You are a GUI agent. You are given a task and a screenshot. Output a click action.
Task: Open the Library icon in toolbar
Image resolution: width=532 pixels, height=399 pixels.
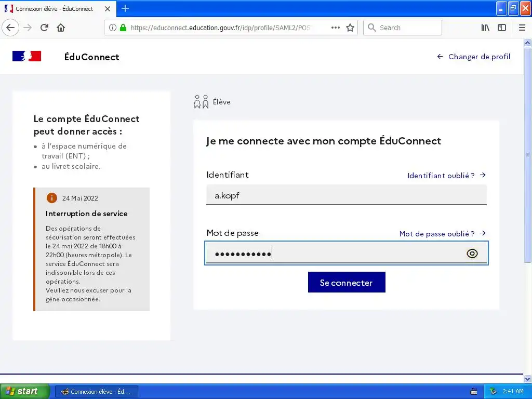click(x=485, y=28)
